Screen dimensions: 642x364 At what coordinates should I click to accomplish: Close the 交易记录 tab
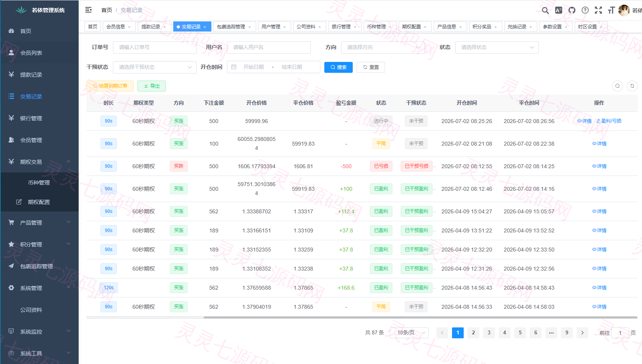[205, 27]
